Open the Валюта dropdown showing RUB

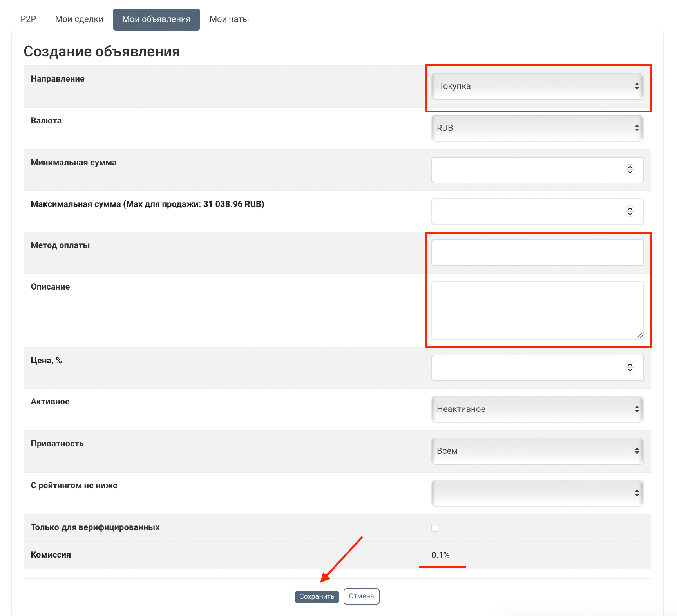(537, 128)
